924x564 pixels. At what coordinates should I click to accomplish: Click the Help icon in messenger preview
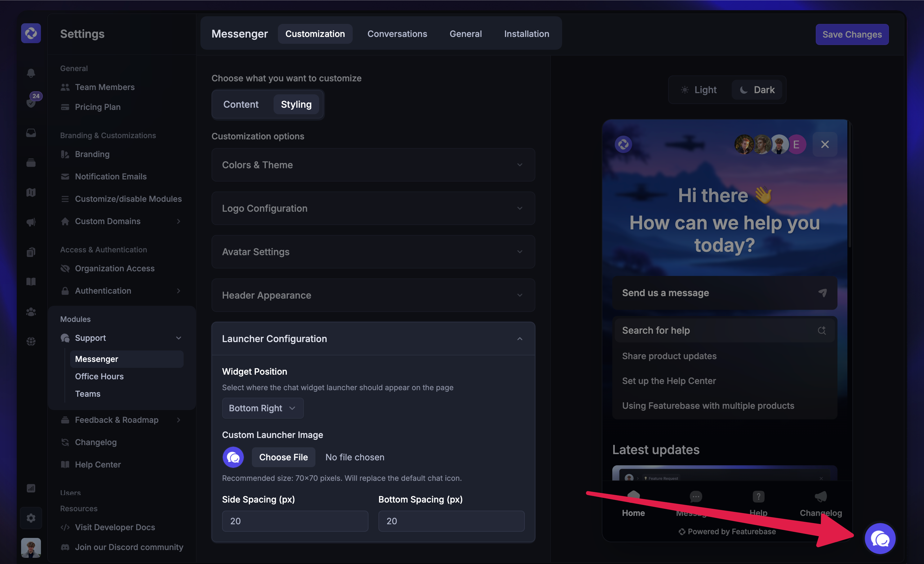(758, 497)
